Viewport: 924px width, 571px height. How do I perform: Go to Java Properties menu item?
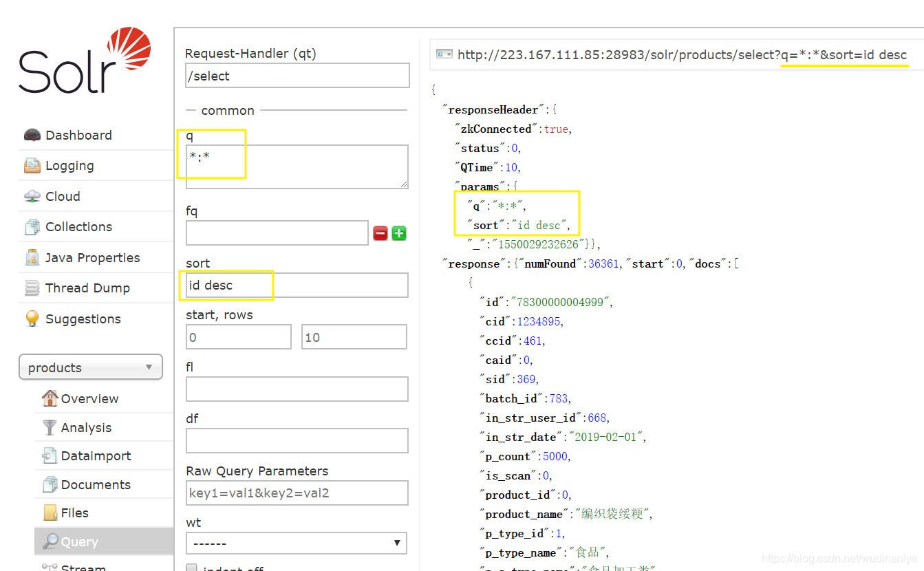coord(93,257)
